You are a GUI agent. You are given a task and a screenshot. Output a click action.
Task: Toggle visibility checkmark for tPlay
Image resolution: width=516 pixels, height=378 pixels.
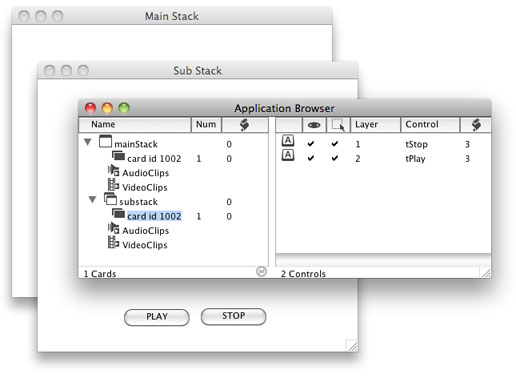311,158
